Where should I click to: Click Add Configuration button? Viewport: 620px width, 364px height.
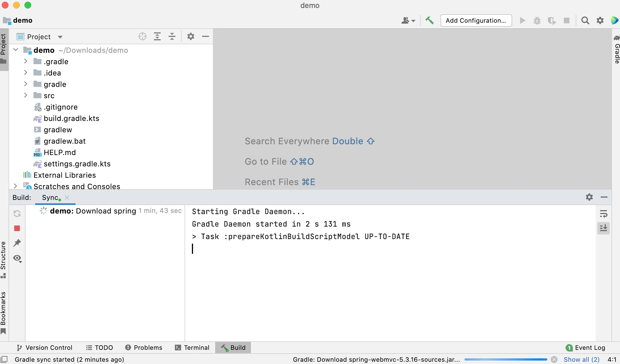coord(476,20)
